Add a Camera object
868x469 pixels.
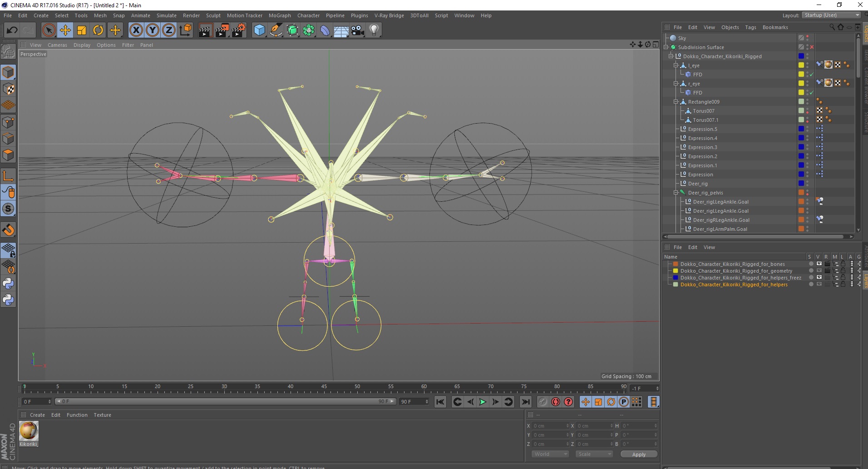click(358, 30)
